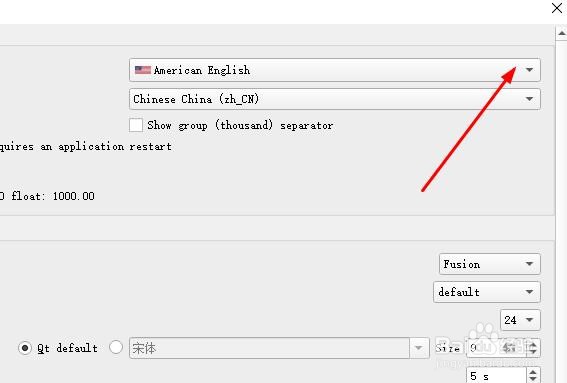
Task: Open the American English language dropdown
Action: tap(334, 70)
